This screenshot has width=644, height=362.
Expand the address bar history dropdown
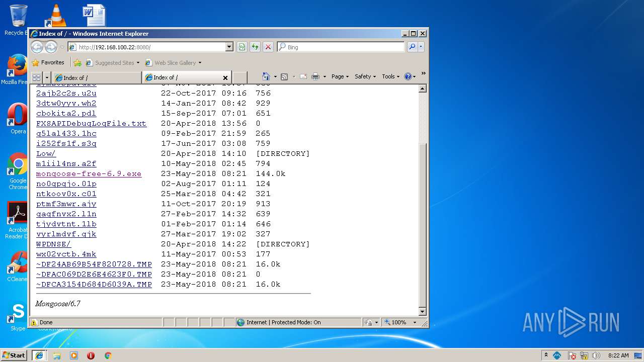coord(229,47)
